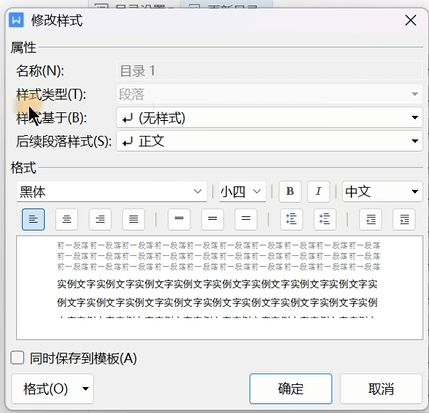Open the 样式类型 段落 dropdown

coord(269,94)
